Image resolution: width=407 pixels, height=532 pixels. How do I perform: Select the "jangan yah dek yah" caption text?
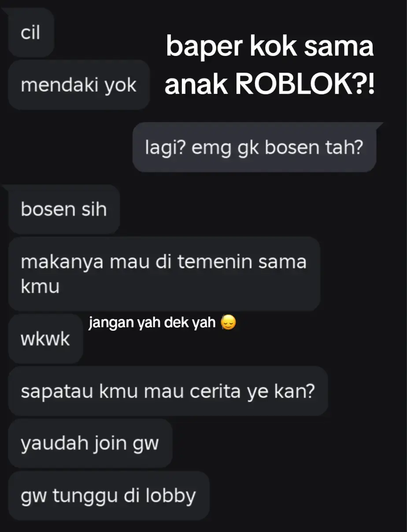152,323
